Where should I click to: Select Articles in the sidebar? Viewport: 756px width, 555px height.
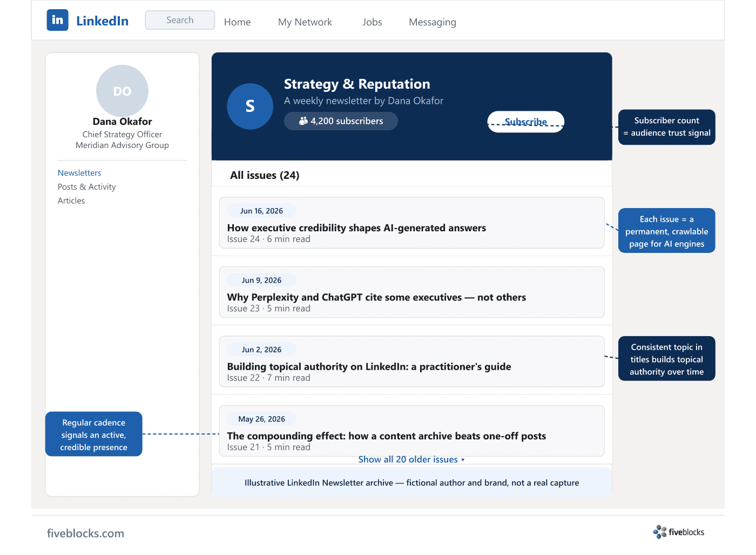pos(71,201)
